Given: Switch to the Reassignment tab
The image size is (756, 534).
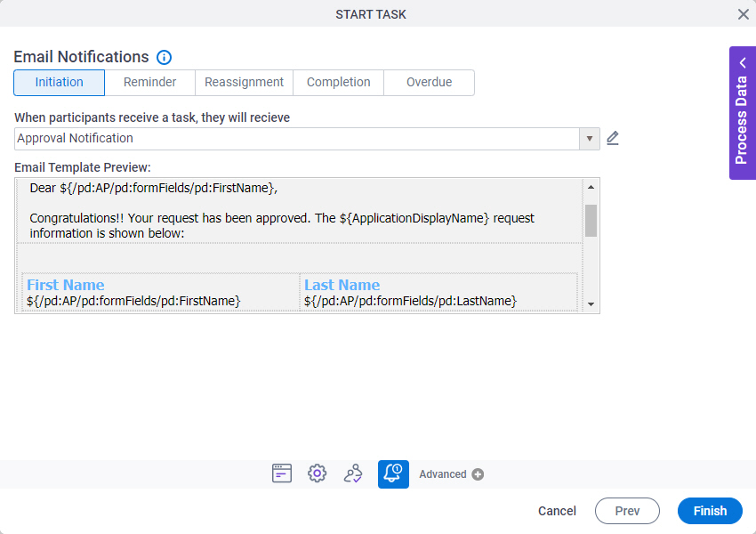Looking at the screenshot, I should click(x=244, y=83).
